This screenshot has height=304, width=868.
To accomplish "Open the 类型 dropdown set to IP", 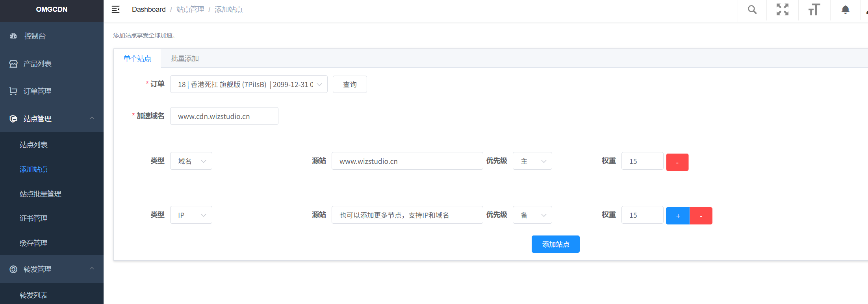I will point(191,215).
